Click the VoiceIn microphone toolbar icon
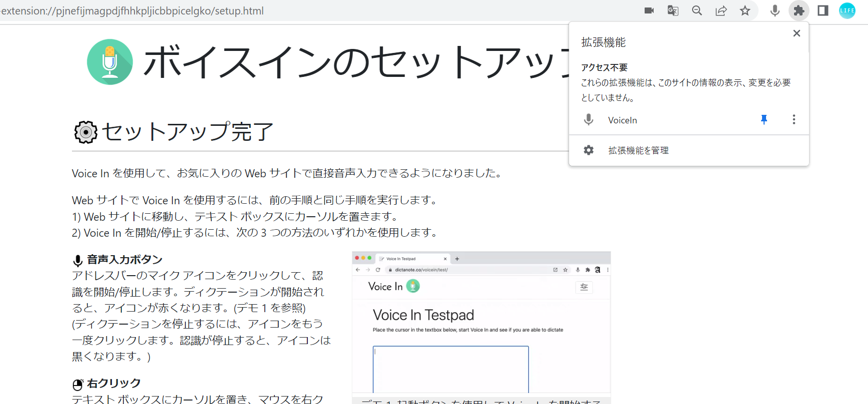The height and width of the screenshot is (404, 868). [775, 10]
